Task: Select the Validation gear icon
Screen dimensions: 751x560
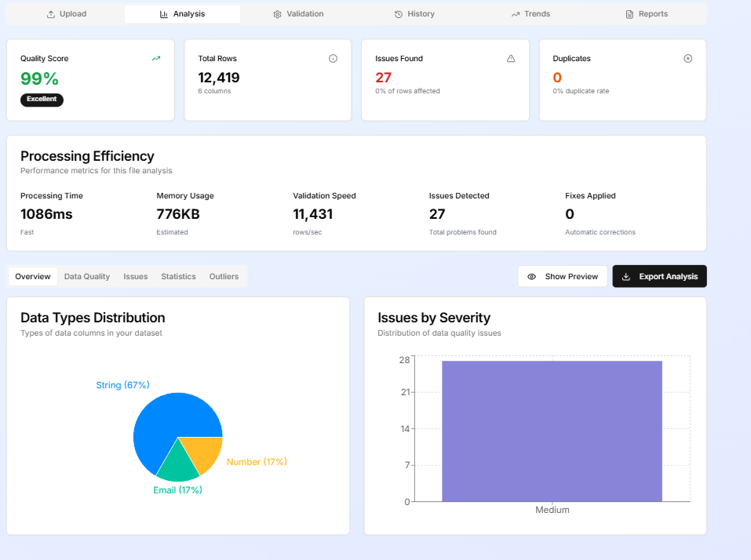Action: [276, 13]
